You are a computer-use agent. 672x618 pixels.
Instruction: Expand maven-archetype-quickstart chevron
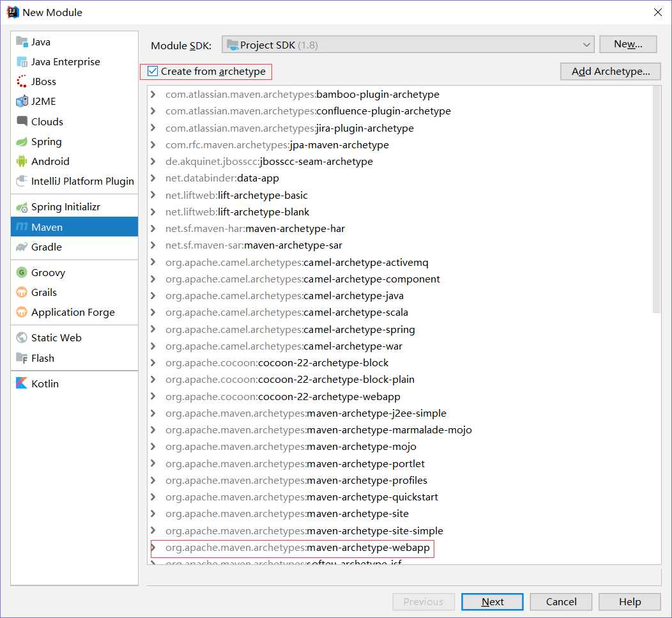(x=153, y=497)
